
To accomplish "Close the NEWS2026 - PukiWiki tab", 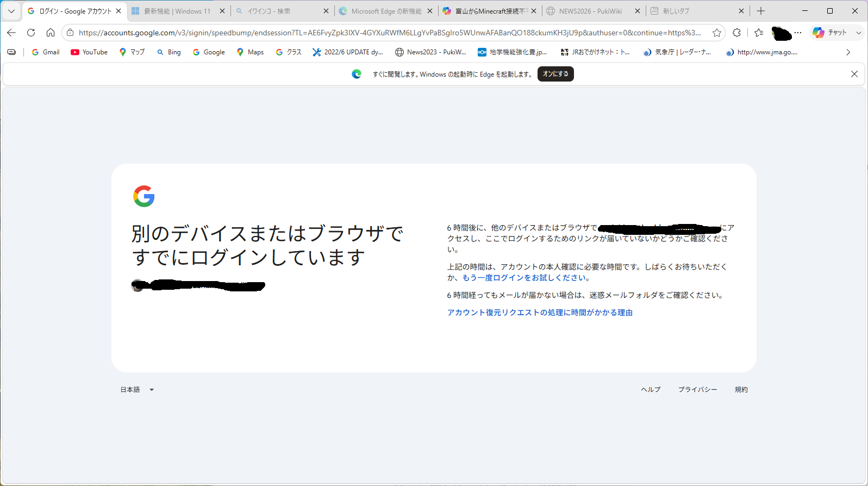I will (638, 11).
